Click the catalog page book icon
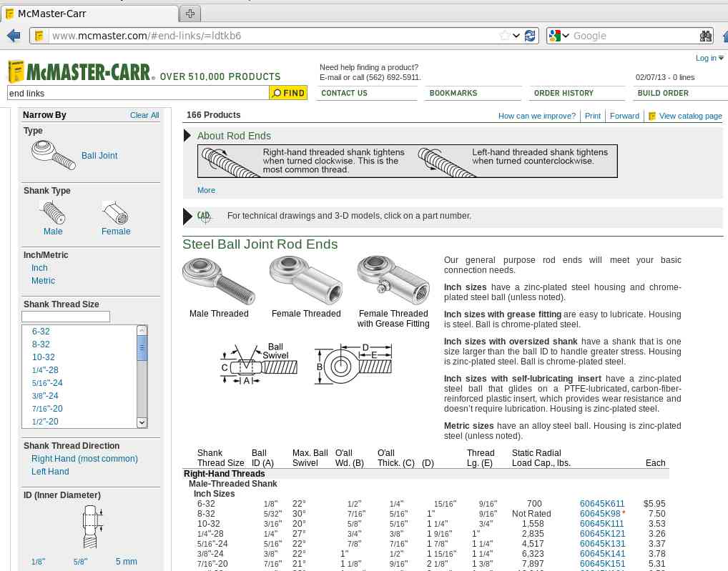Image resolution: width=728 pixels, height=571 pixels. [x=652, y=116]
